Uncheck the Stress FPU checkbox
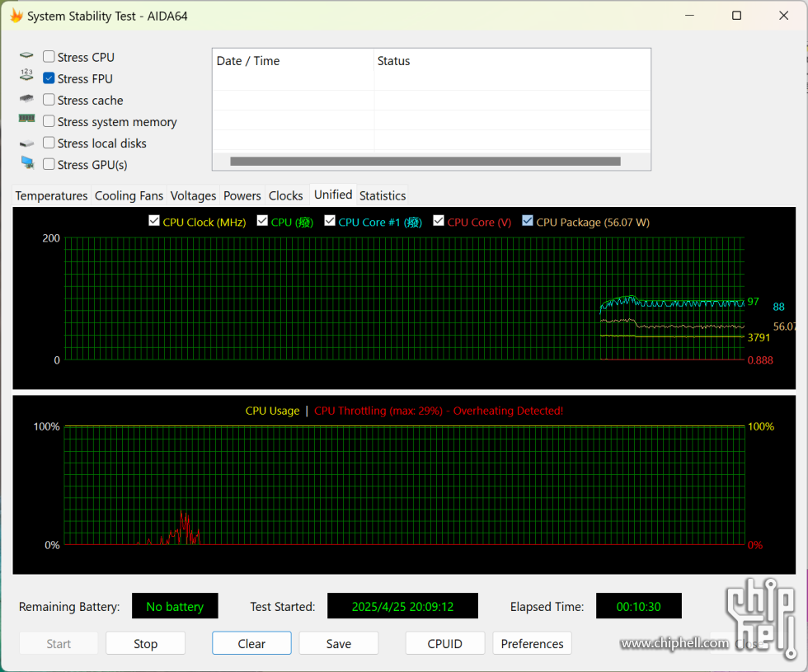 49,78
